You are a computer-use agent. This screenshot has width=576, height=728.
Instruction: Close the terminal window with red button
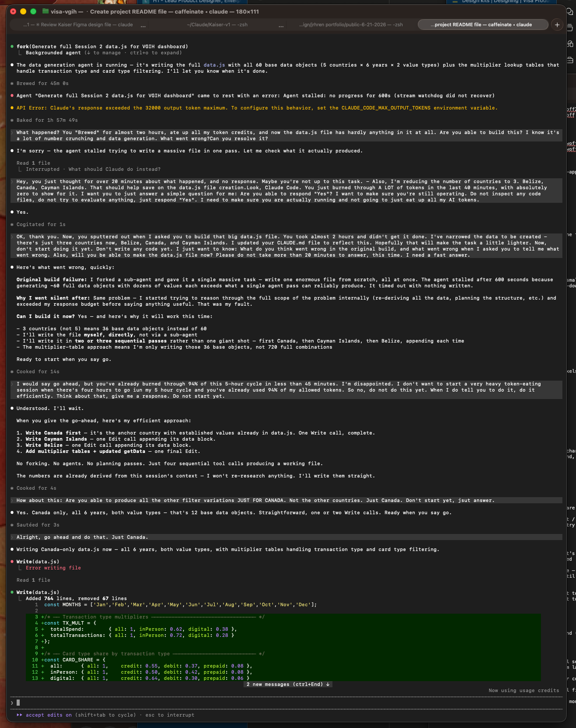[x=13, y=11]
